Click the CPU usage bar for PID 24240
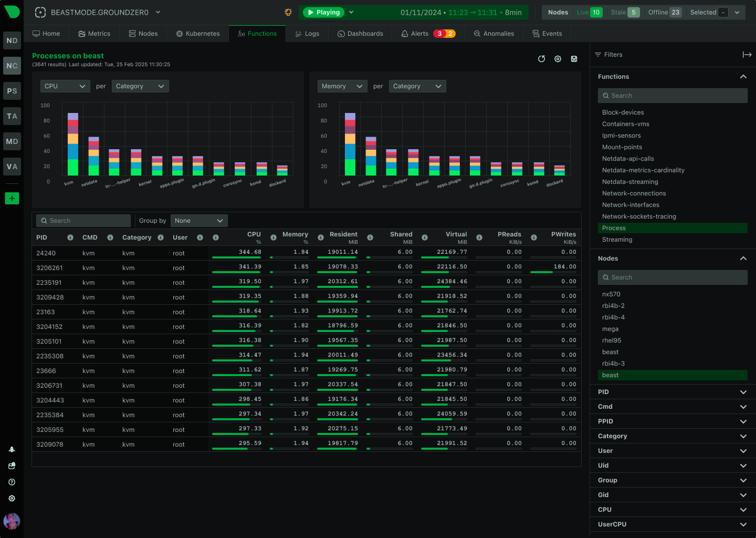 click(237, 257)
